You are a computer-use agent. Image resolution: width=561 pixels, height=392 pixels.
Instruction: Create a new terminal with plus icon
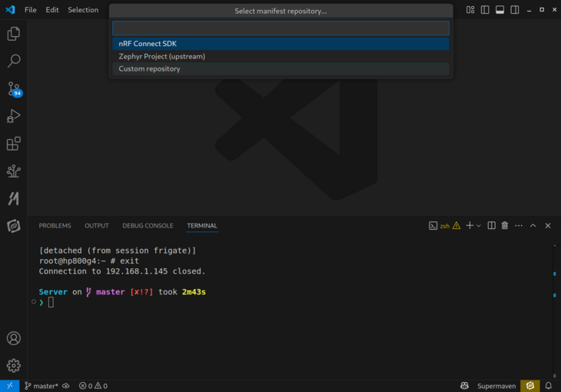click(x=470, y=225)
